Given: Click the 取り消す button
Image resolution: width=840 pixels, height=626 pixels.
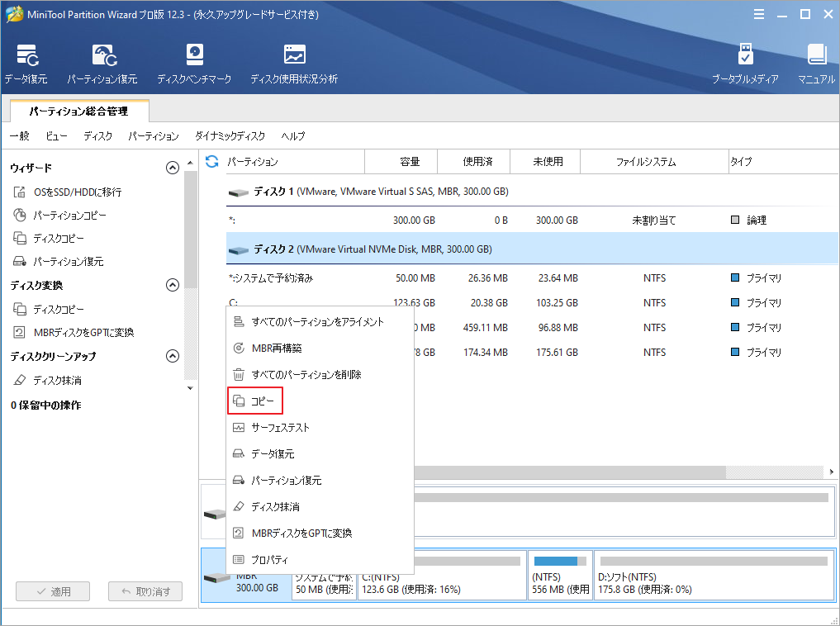Looking at the screenshot, I should pos(145,591).
